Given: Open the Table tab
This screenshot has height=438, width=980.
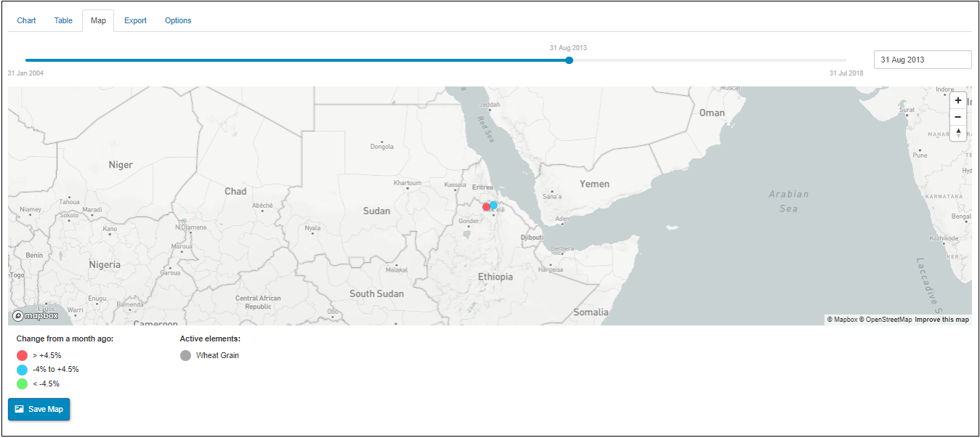Looking at the screenshot, I should click(x=63, y=20).
